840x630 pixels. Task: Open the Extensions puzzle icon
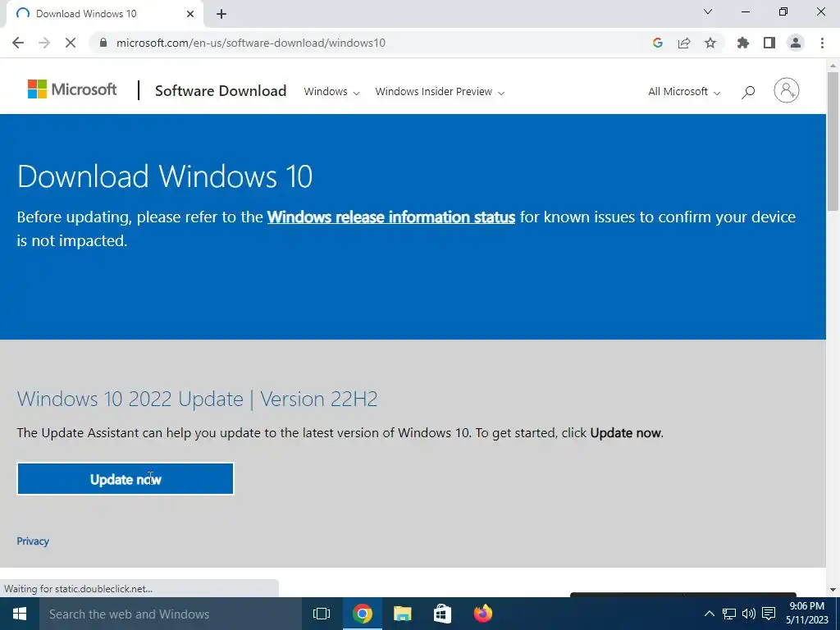pyautogui.click(x=743, y=43)
